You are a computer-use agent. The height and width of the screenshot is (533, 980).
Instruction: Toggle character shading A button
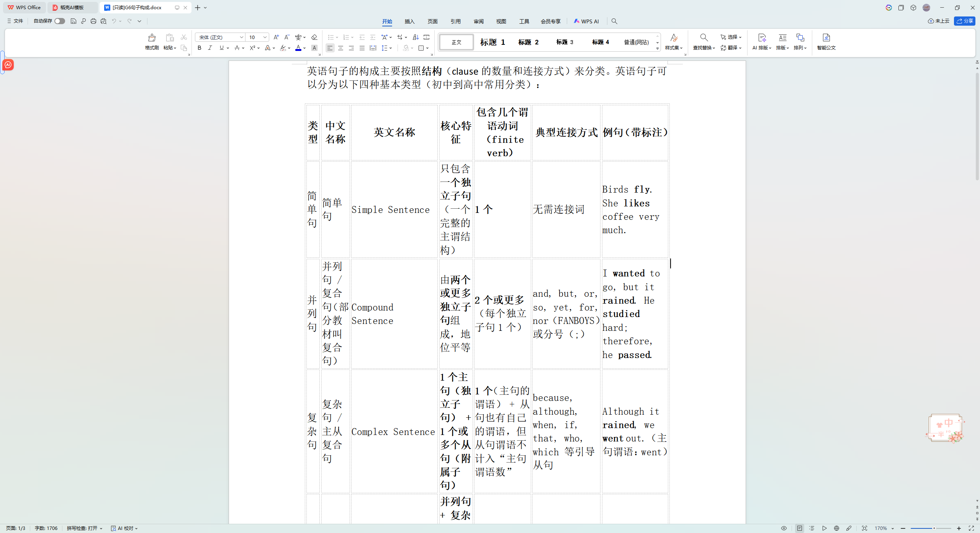click(314, 48)
